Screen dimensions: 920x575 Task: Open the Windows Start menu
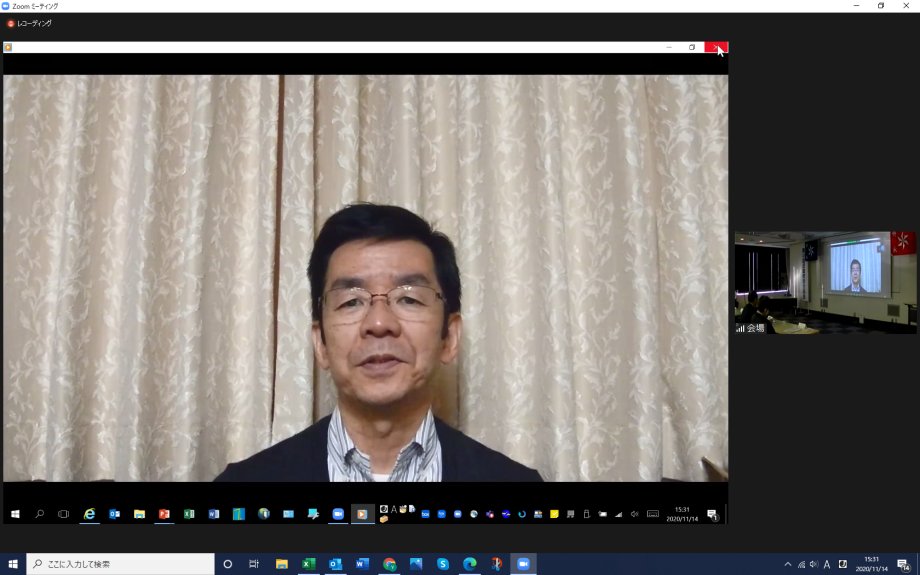pyautogui.click(x=13, y=564)
